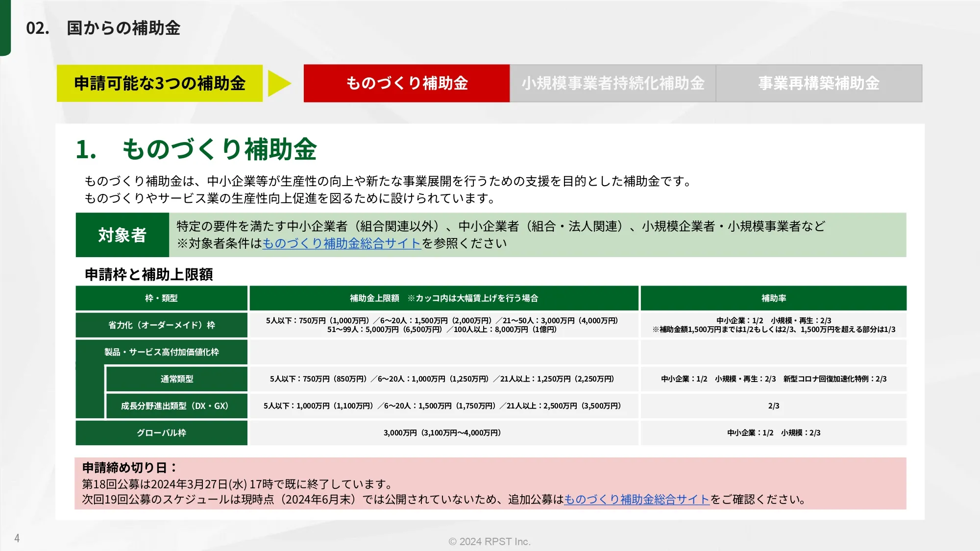Click the 通常類型 row header
This screenshot has height=551, width=980.
(176, 379)
